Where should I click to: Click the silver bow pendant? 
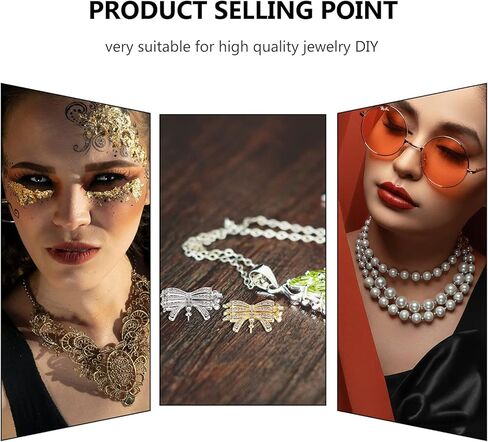[191, 303]
